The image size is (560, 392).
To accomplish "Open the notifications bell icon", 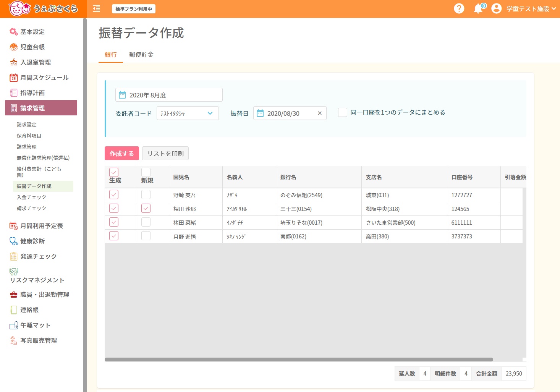I will pyautogui.click(x=478, y=8).
